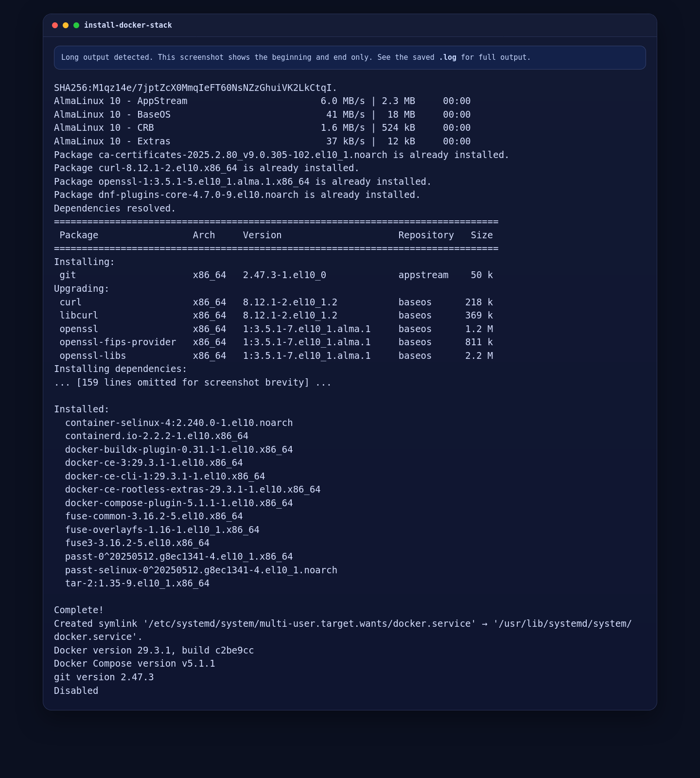Click the openssl package name in upgrade table

79,329
